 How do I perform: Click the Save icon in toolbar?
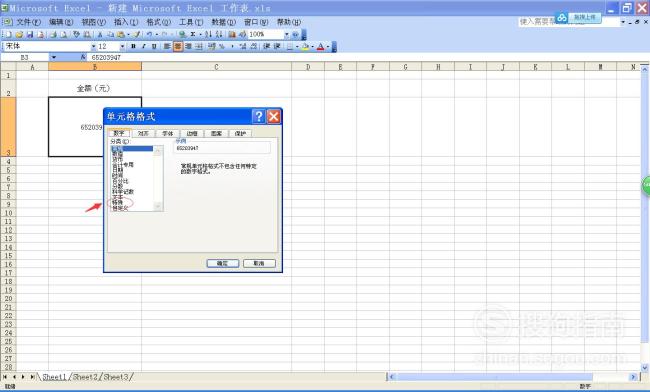(x=30, y=34)
